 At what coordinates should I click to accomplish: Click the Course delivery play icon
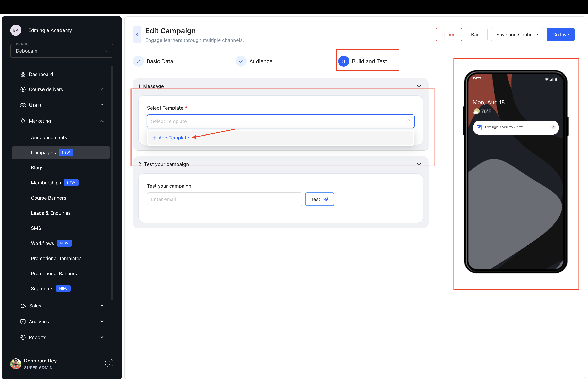click(23, 89)
